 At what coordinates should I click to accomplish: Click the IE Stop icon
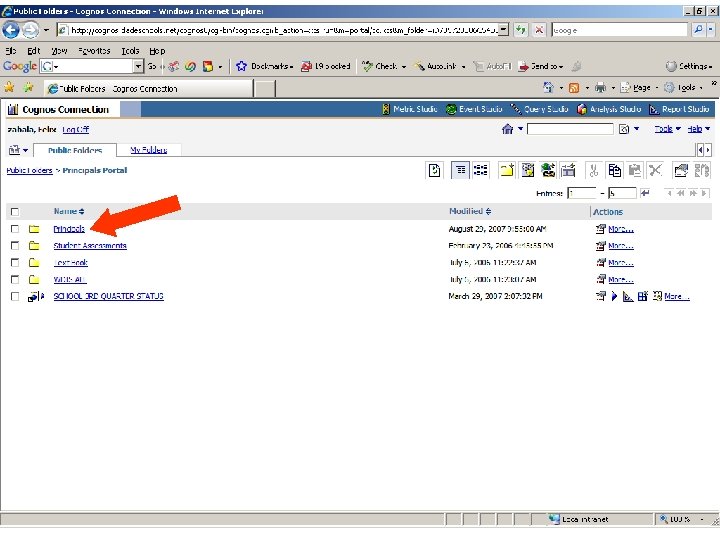click(x=539, y=30)
